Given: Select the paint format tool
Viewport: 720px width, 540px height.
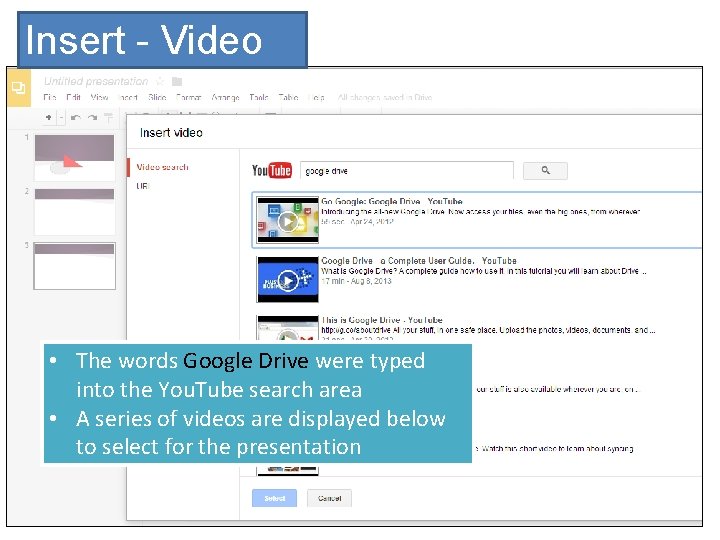Looking at the screenshot, I should (x=109, y=118).
